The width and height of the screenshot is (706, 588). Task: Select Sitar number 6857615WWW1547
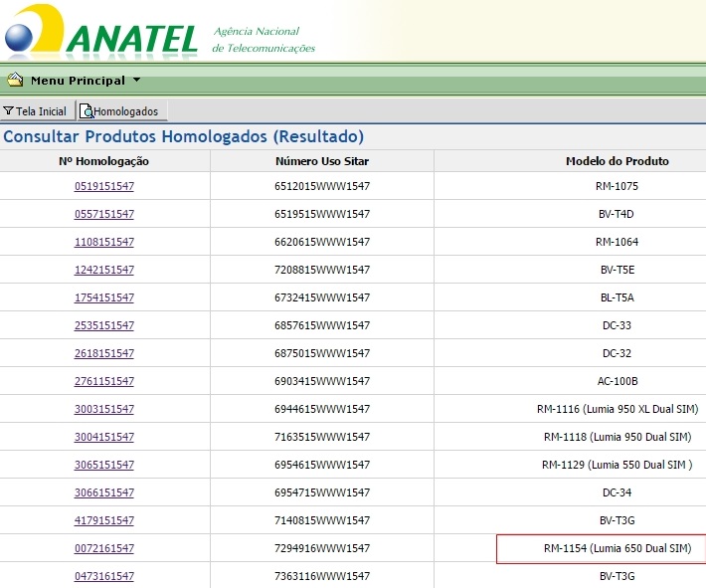(x=322, y=325)
